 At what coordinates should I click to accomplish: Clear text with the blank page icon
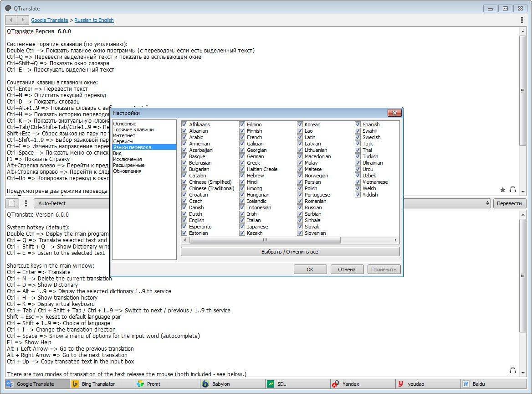tap(12, 203)
